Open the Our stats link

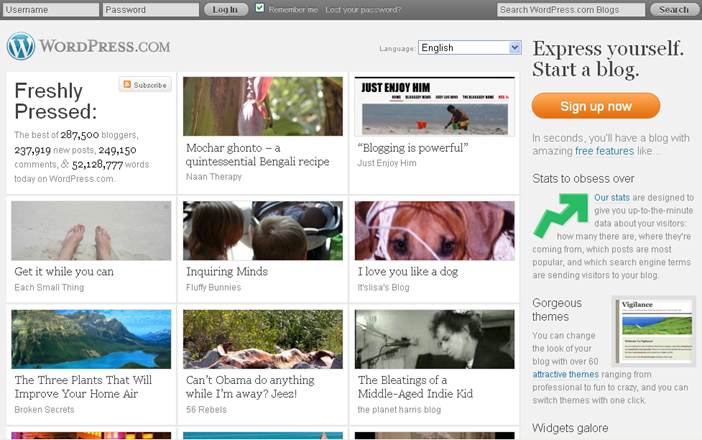[x=612, y=197]
